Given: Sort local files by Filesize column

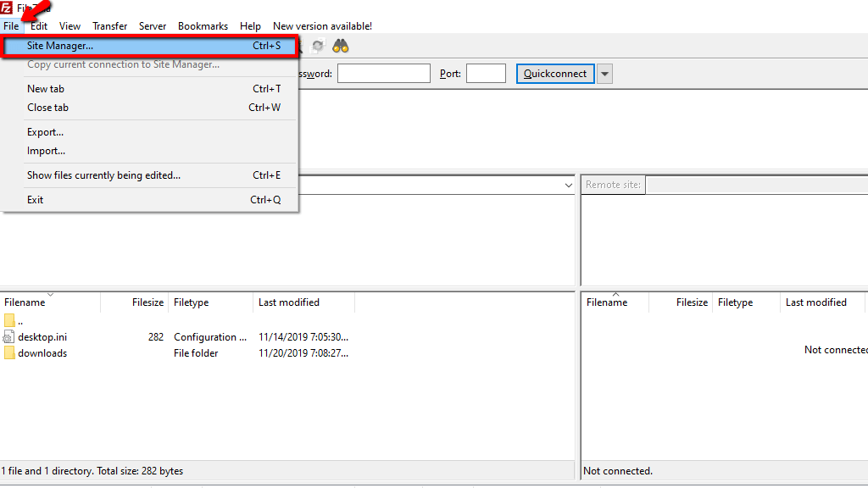Looking at the screenshot, I should point(135,302).
